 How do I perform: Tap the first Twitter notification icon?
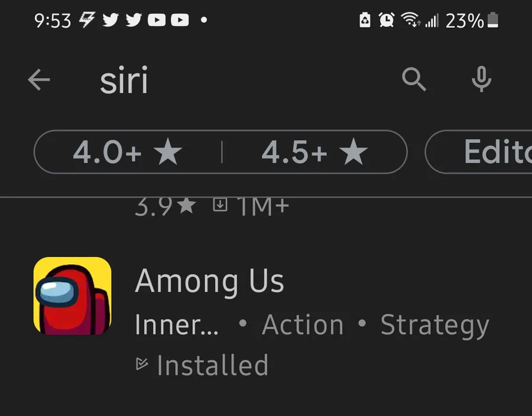[111, 20]
